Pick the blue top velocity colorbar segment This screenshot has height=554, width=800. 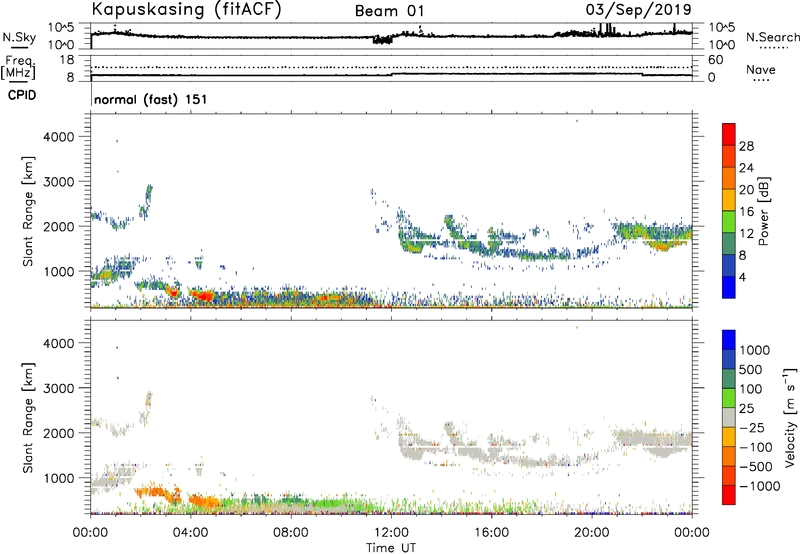click(x=729, y=340)
